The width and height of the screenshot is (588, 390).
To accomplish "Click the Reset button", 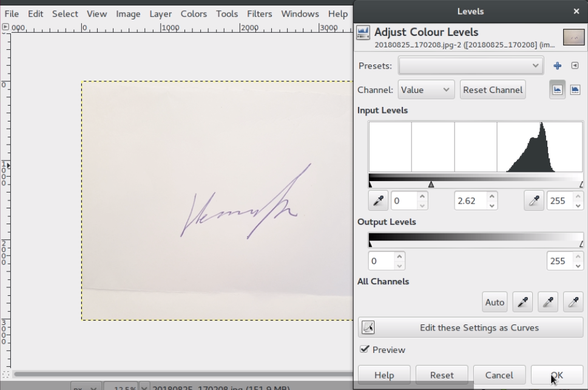I will pyautogui.click(x=442, y=375).
